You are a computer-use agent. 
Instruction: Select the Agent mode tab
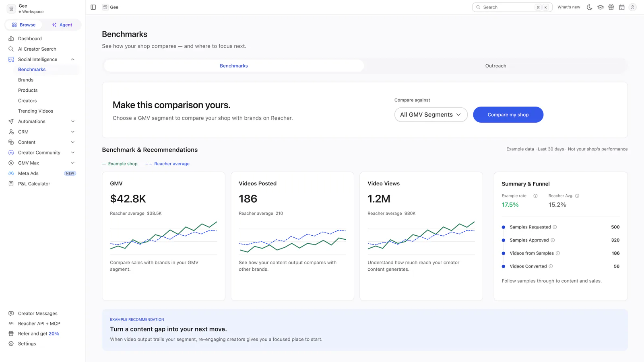[62, 25]
